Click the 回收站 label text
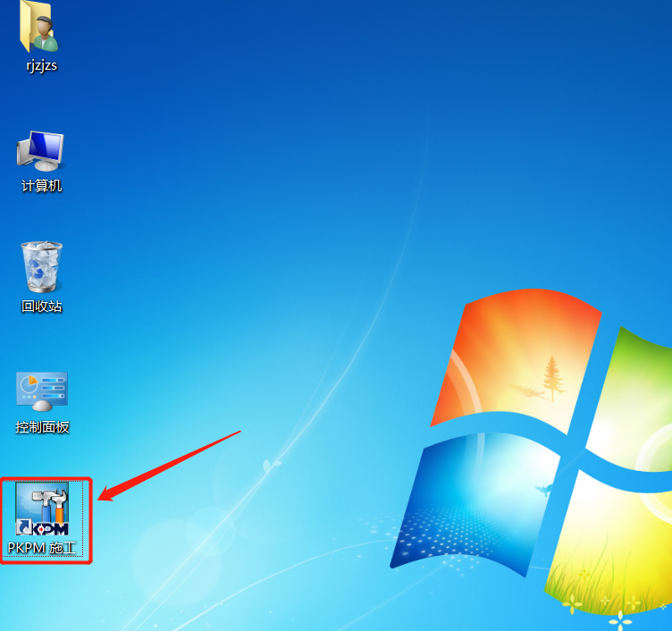Viewport: 672px width, 631px height. point(42,307)
